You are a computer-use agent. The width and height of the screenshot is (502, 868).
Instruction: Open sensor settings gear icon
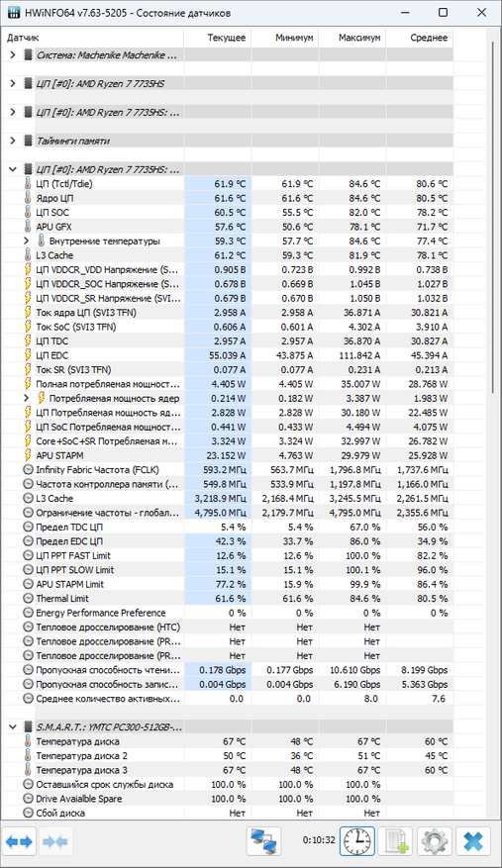pos(435,842)
